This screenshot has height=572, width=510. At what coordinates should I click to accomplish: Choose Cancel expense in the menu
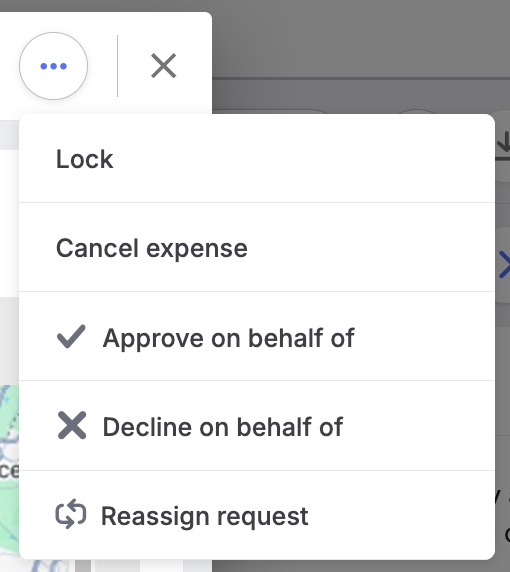(x=257, y=247)
